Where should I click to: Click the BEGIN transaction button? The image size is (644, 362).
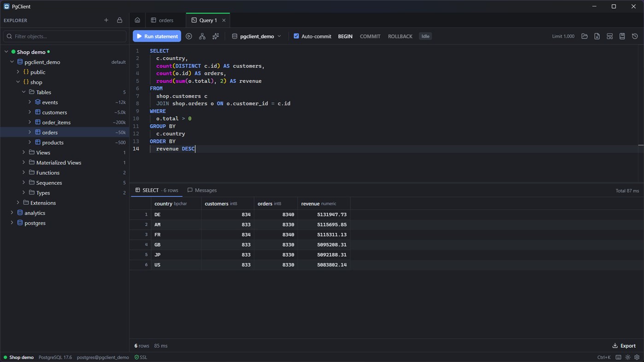(x=345, y=36)
